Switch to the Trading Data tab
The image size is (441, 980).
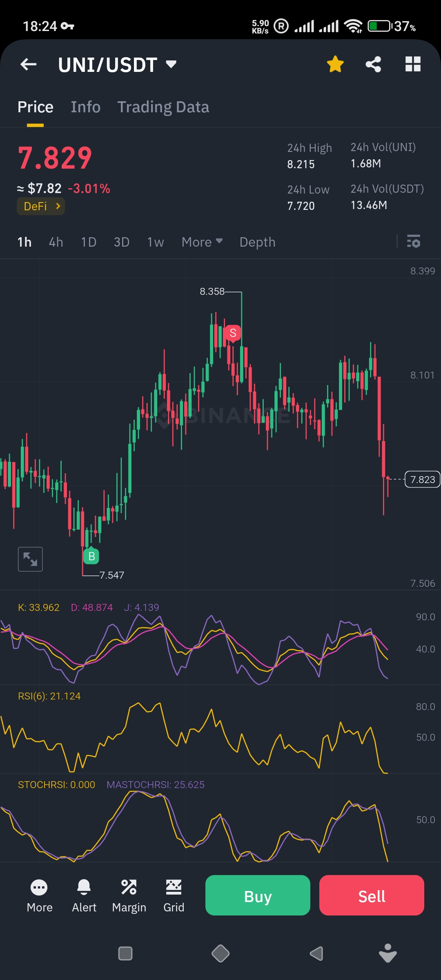tap(163, 107)
